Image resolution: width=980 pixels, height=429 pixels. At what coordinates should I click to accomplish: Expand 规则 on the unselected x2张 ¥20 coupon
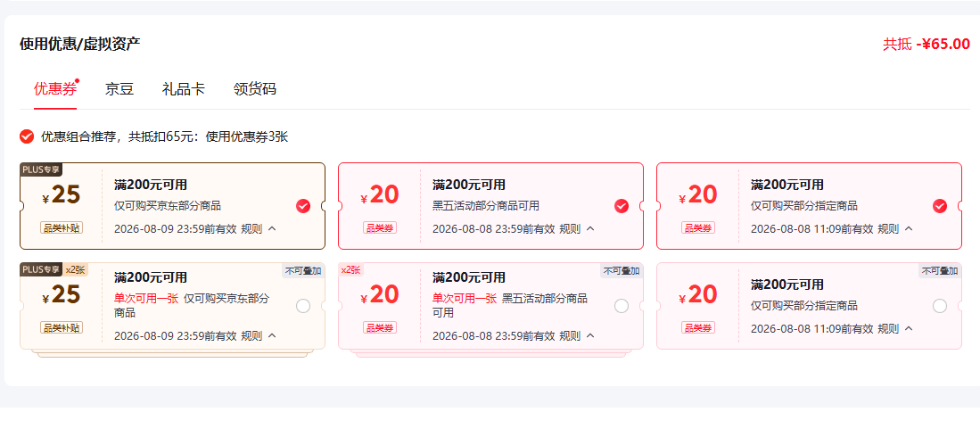[x=577, y=336]
